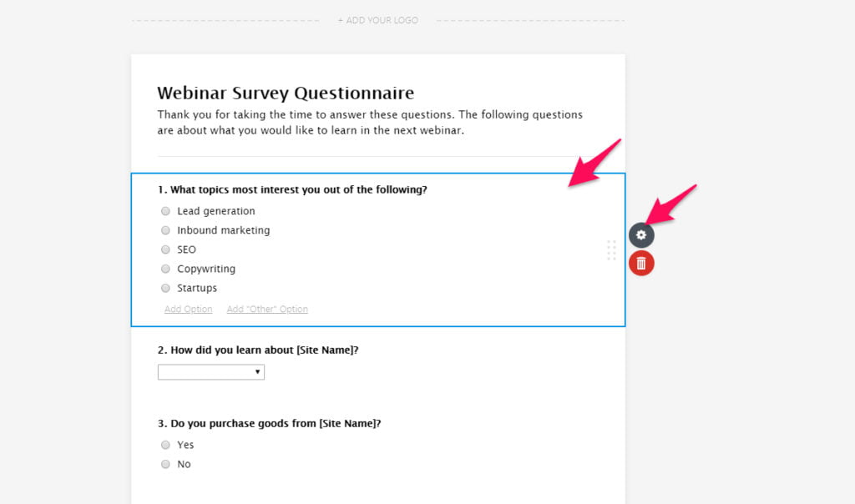
Task: Select 'Yes' for purchasing goods question
Action: pyautogui.click(x=165, y=445)
